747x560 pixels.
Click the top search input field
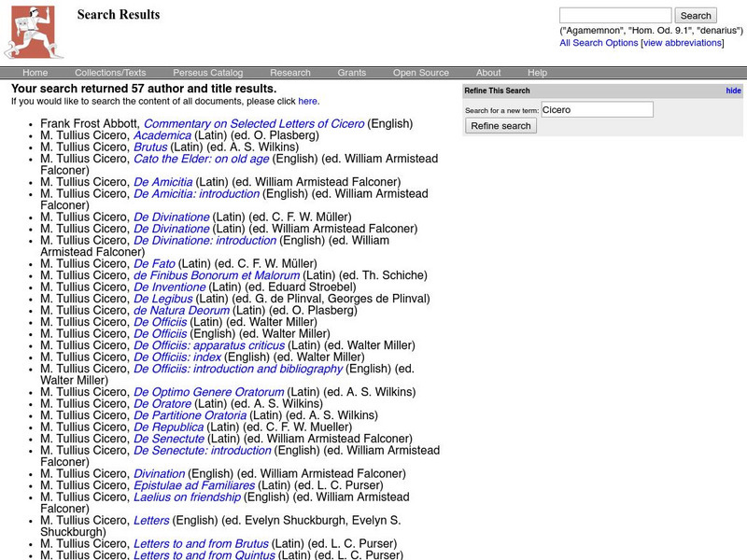tap(615, 15)
